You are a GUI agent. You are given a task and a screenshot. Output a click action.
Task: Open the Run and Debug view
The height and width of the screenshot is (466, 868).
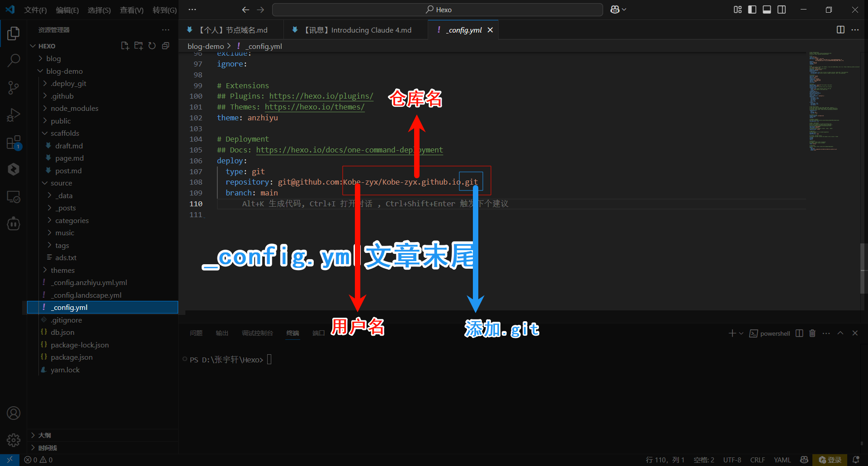tap(14, 115)
